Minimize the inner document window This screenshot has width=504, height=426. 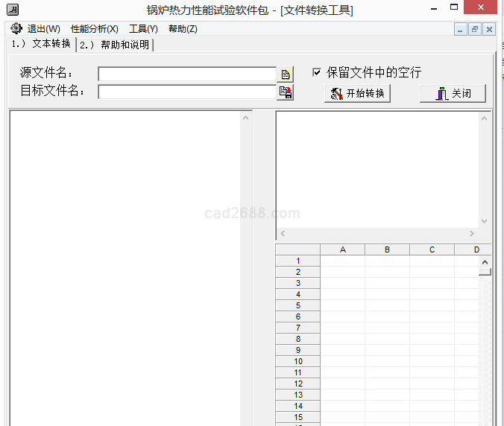[x=461, y=30]
